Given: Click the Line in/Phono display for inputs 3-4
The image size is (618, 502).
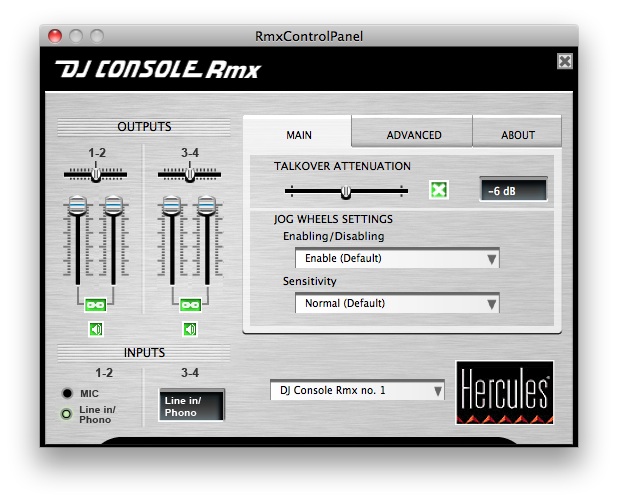Looking at the screenshot, I should [x=191, y=406].
